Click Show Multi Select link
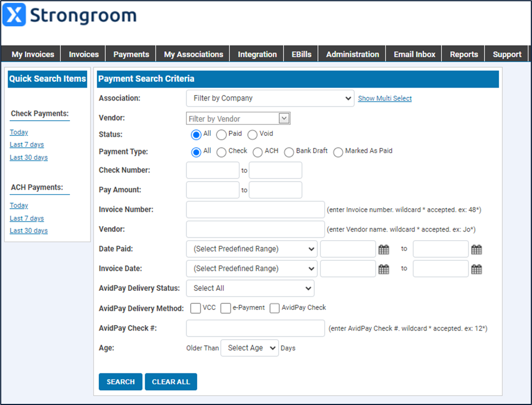Image resolution: width=532 pixels, height=405 pixels. 385,98
